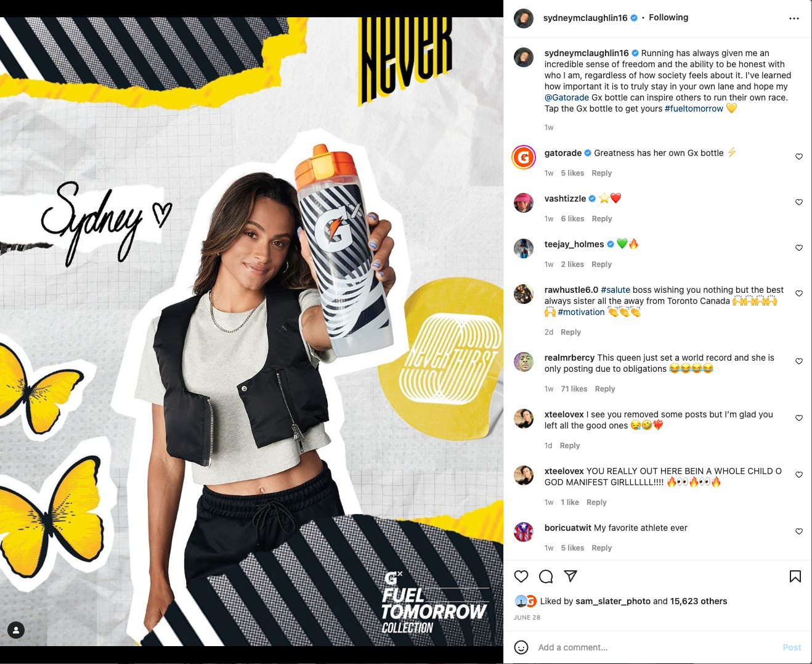Open the three-dot more options menu
Screen dimensions: 812x664
pyautogui.click(x=794, y=18)
